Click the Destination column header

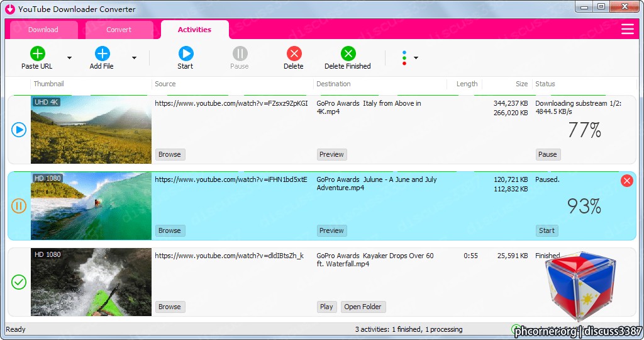[x=333, y=84]
